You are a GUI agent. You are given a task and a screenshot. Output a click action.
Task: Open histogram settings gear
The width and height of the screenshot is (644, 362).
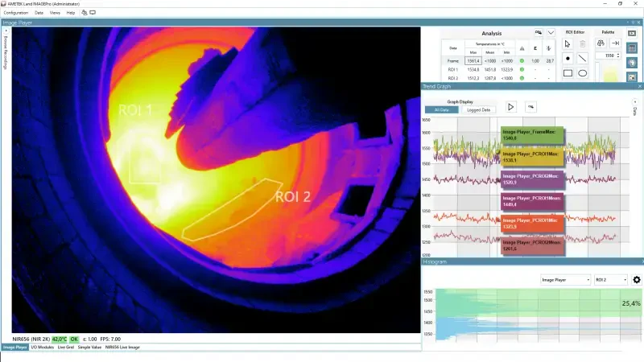636,280
